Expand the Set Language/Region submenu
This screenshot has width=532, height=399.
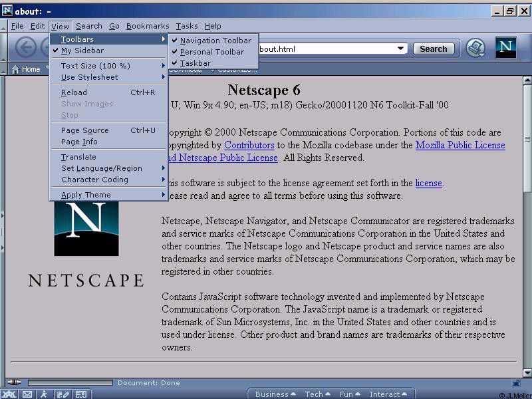(108, 168)
